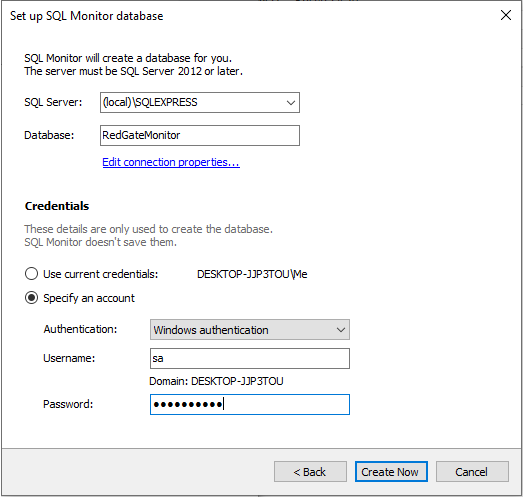This screenshot has width=523, height=497.
Task: Click the SQL Server: field label
Action: click(x=53, y=102)
